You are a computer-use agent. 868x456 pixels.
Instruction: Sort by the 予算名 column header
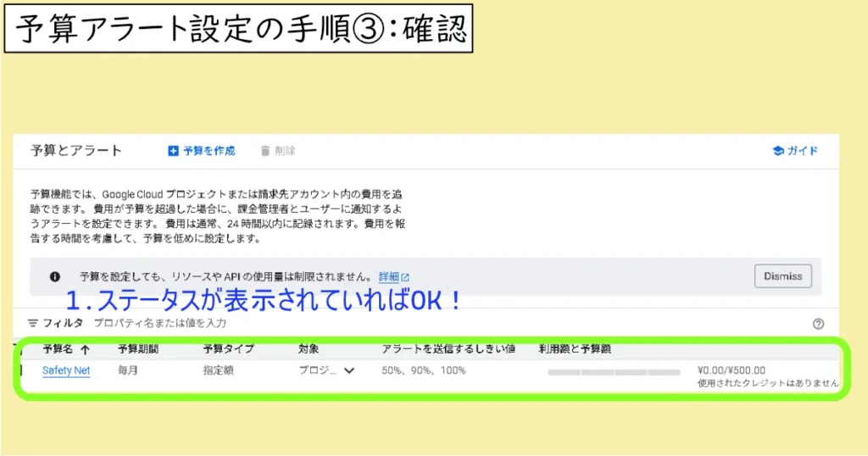pyautogui.click(x=58, y=348)
